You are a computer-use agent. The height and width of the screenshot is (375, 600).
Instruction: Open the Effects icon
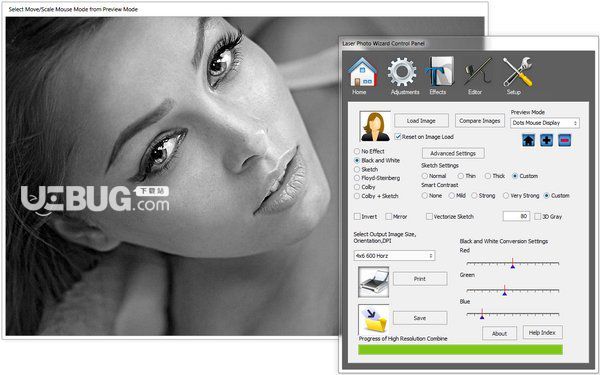coord(439,72)
